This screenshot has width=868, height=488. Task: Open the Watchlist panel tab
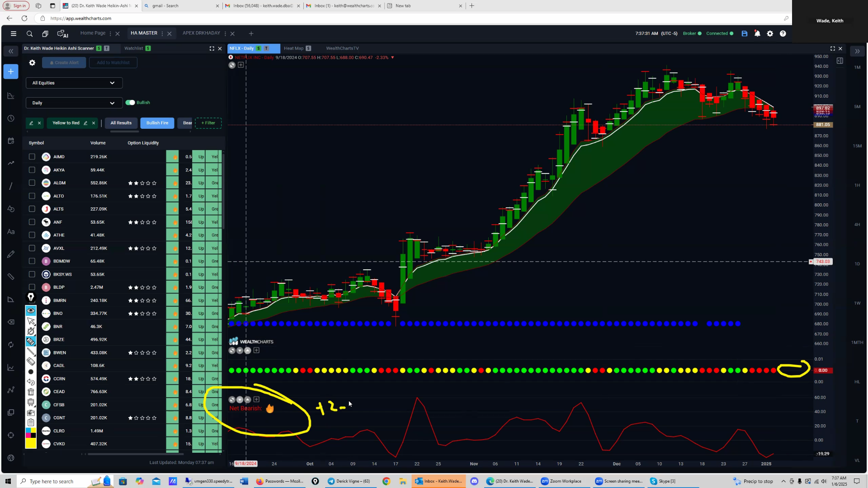133,48
